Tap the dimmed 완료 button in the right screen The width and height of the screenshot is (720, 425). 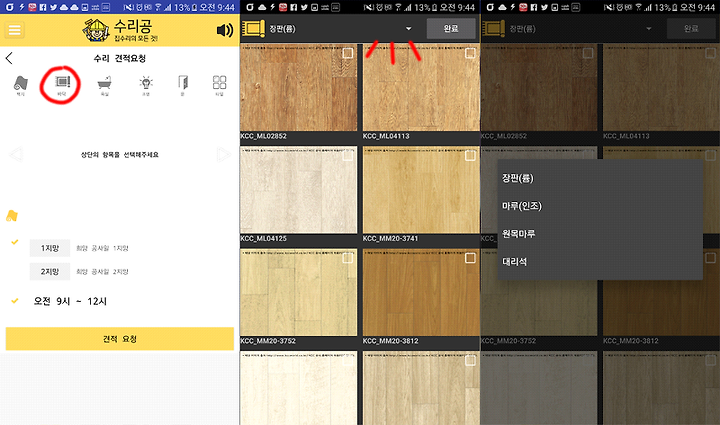click(691, 28)
